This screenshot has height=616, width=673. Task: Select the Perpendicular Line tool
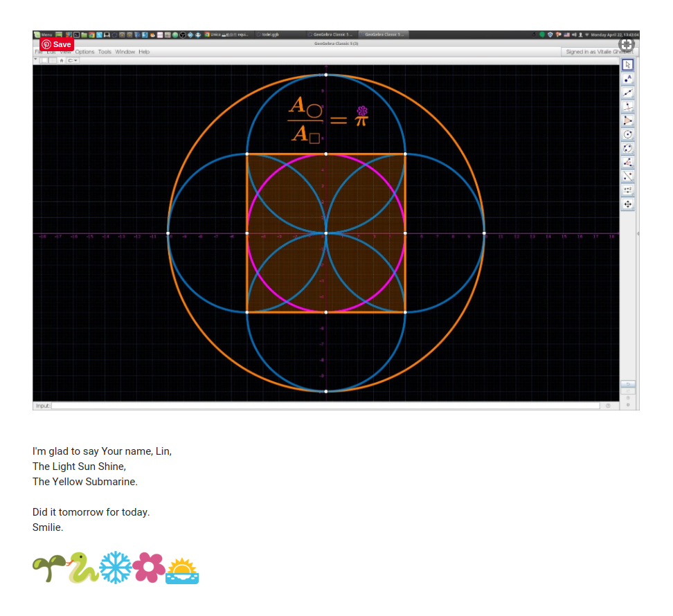[x=627, y=107]
